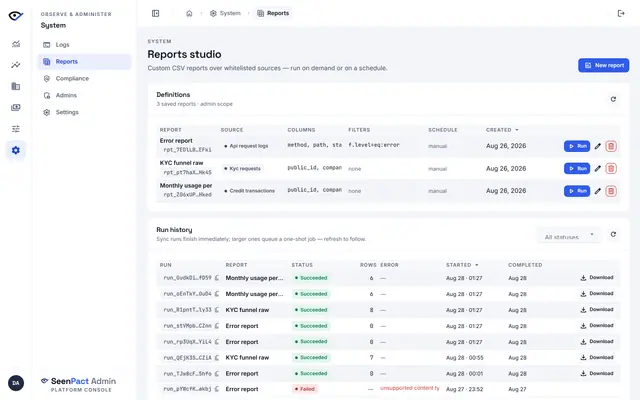
Task: Go to System breadcrumb
Action: tap(225, 13)
